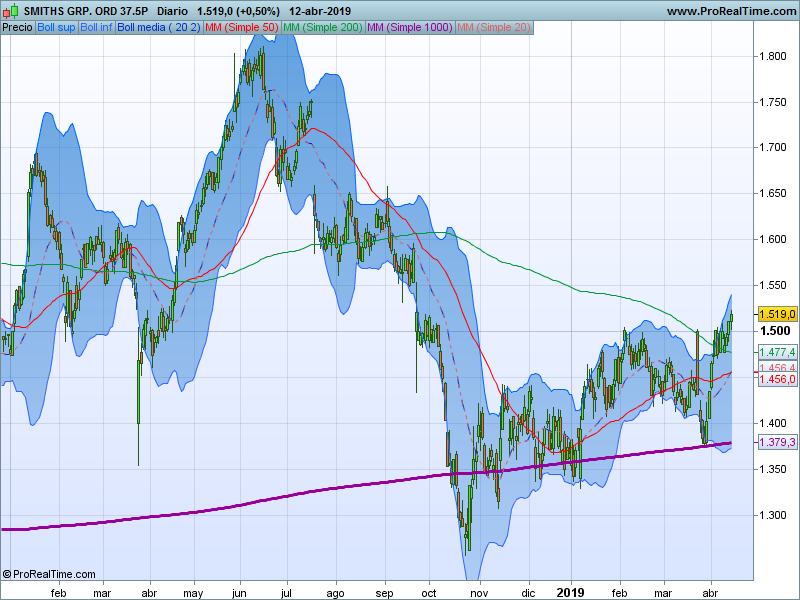The width and height of the screenshot is (800, 600).
Task: Click the 1.750 price axis label
Action: click(x=773, y=102)
